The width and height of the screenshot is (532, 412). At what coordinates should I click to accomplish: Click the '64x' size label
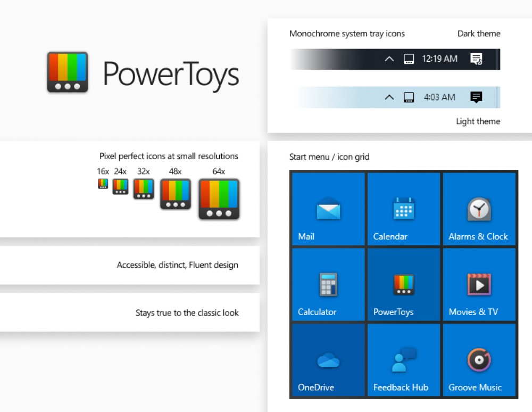coord(219,171)
